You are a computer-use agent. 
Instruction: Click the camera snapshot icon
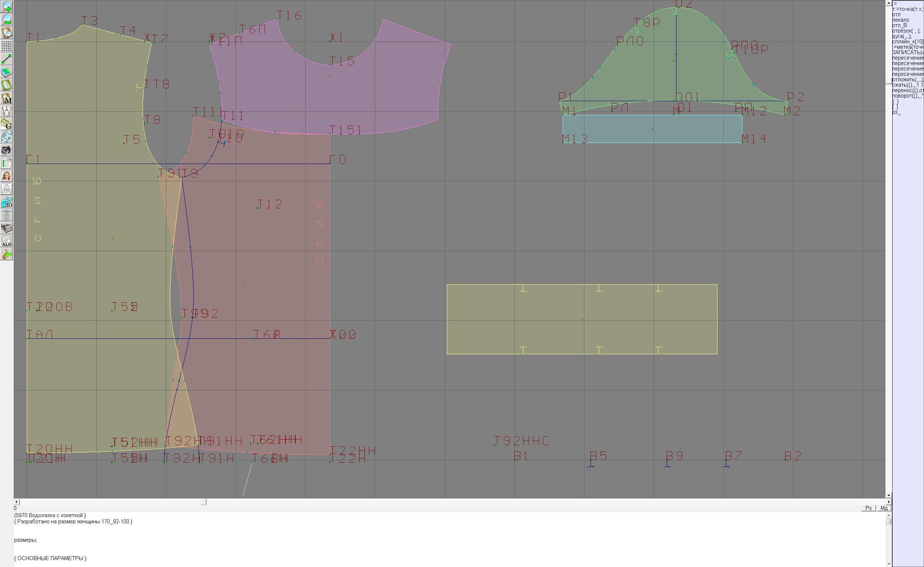pos(6,150)
